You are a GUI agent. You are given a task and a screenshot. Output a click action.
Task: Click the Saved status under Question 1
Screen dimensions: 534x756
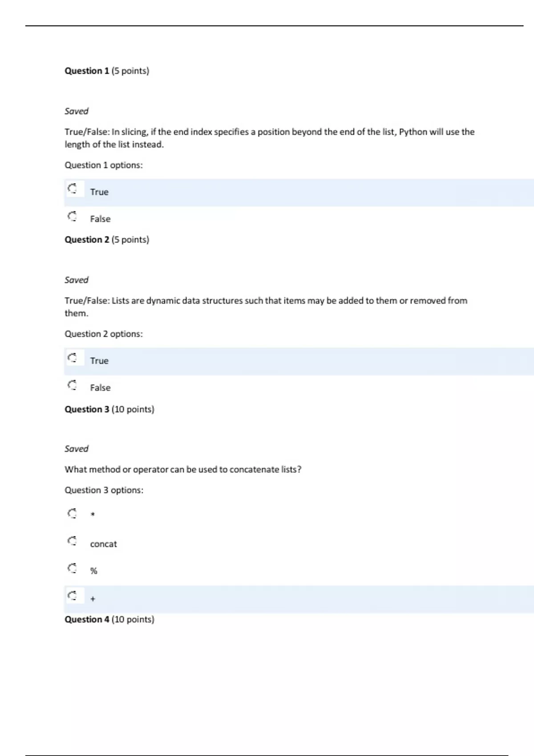[x=77, y=111]
